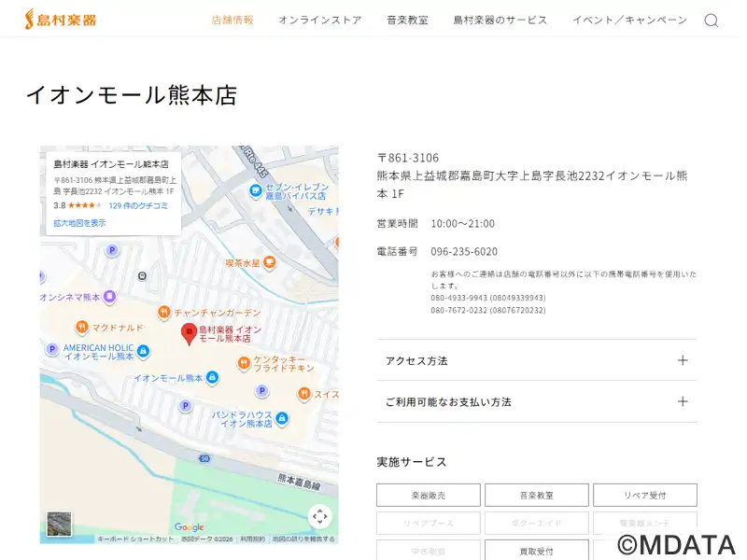The width and height of the screenshot is (747, 560).
Task: Select the Kentucky Fried Chicken marker
Action: coord(244,363)
